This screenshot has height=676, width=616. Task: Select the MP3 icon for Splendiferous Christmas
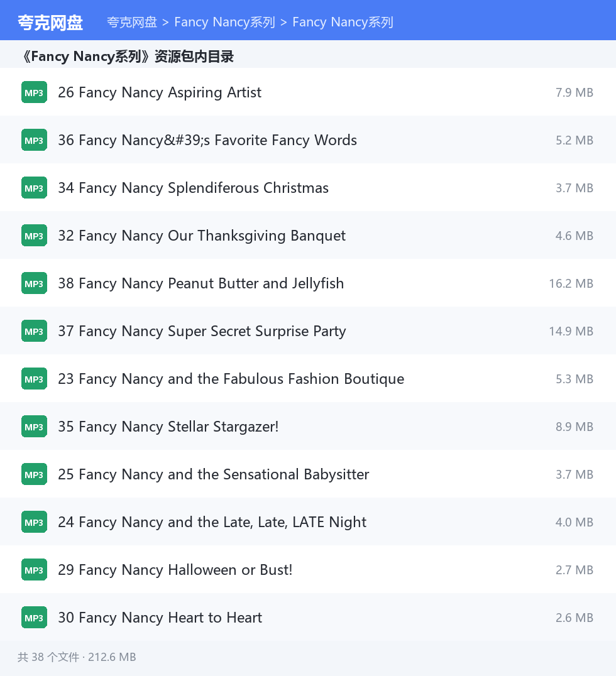(34, 188)
